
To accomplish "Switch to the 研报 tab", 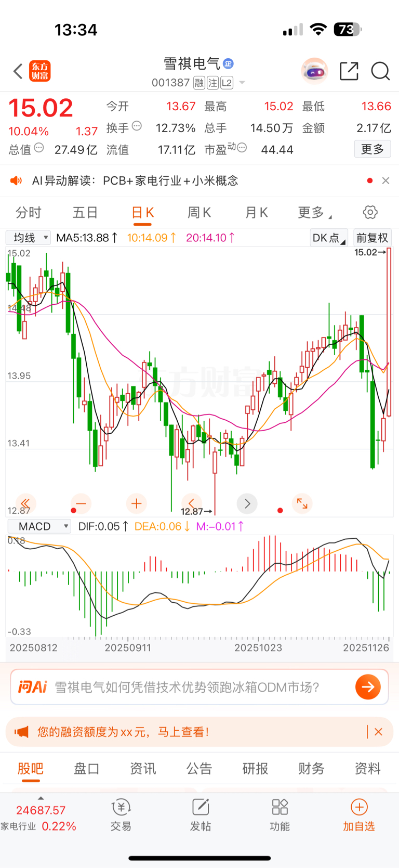I will (255, 769).
